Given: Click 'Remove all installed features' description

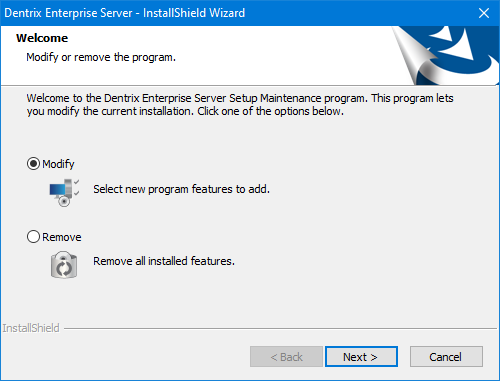Looking at the screenshot, I should click(164, 261).
